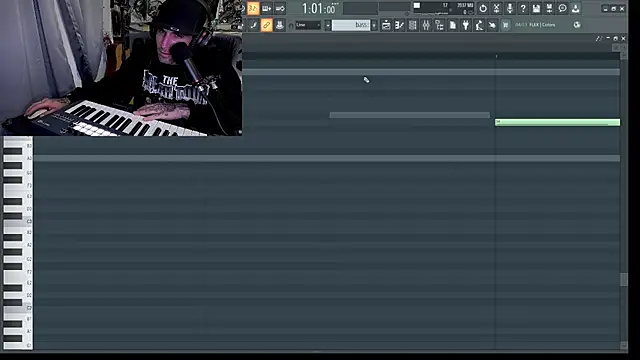The image size is (640, 360).
Task: Open the piano roll view icon
Action: point(399,25)
